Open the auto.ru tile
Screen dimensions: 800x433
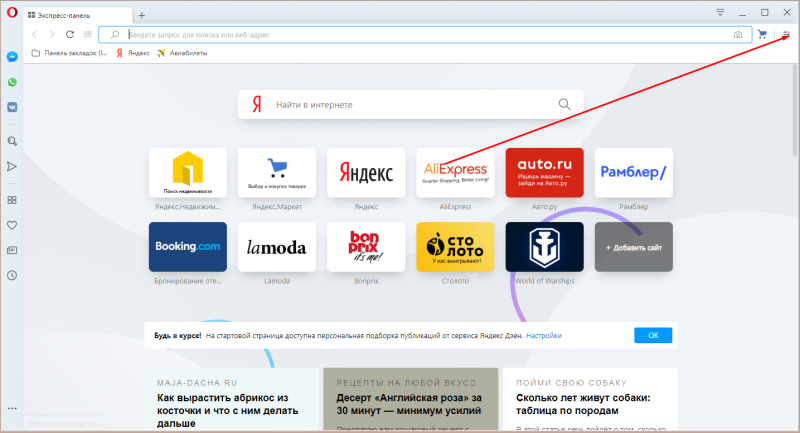544,173
